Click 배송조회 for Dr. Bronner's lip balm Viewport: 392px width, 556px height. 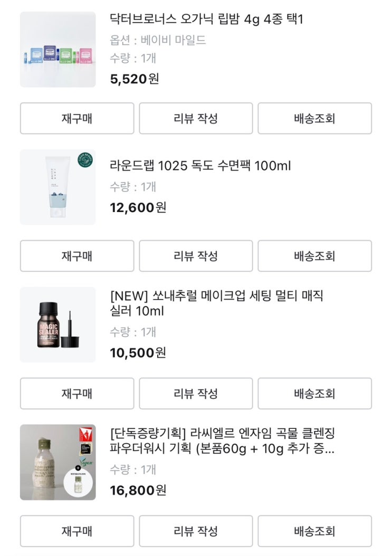[x=314, y=118]
